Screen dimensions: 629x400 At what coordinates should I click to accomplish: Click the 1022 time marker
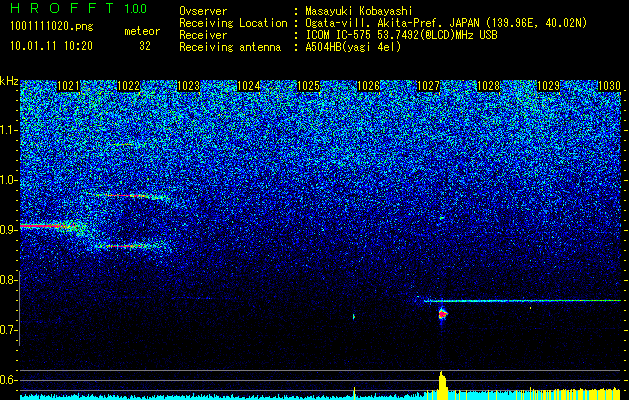pos(128,86)
